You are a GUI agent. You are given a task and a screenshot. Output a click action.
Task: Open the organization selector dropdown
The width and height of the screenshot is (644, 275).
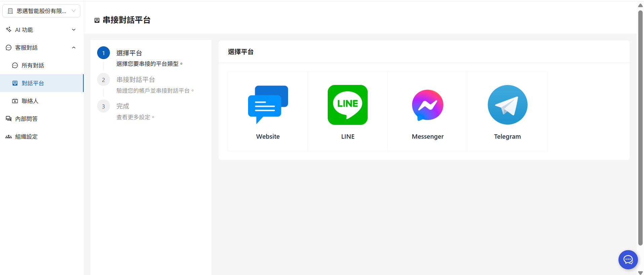pos(41,11)
